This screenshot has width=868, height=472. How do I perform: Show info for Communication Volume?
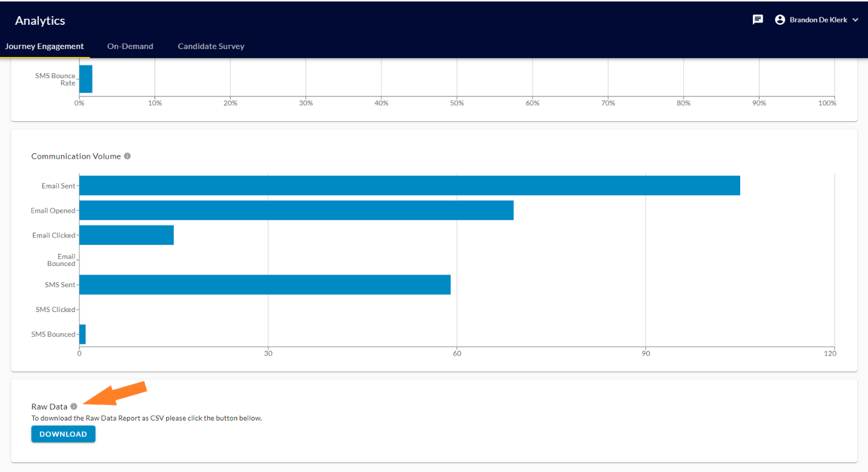tap(127, 156)
